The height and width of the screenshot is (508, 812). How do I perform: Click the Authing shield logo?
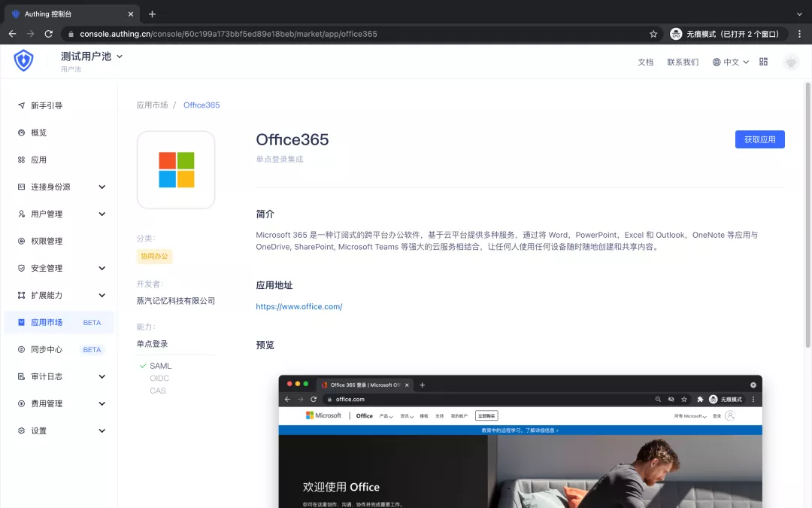pos(23,61)
